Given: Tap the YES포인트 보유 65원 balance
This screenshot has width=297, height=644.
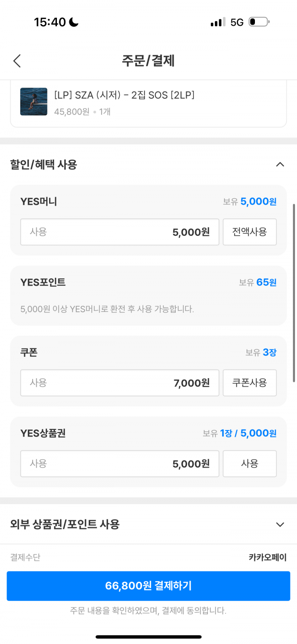Looking at the screenshot, I should tap(257, 283).
